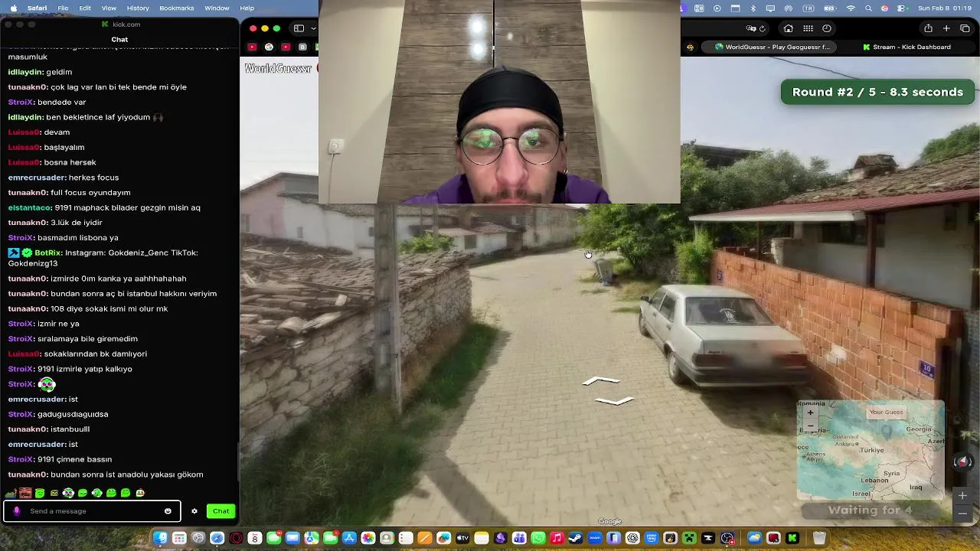Zoom in on the guess map
Image resolution: width=980 pixels, height=551 pixels.
810,412
